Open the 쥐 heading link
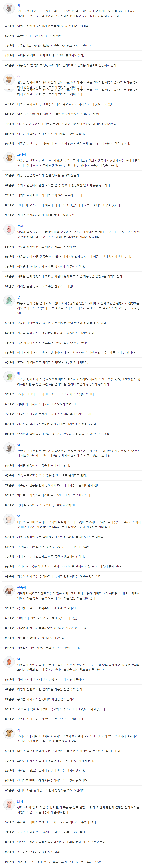142x868 pixels. coord(19,6)
